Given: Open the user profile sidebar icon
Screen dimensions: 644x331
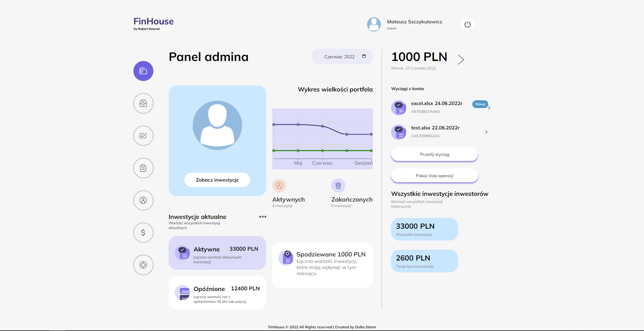Looking at the screenshot, I should (x=143, y=200).
